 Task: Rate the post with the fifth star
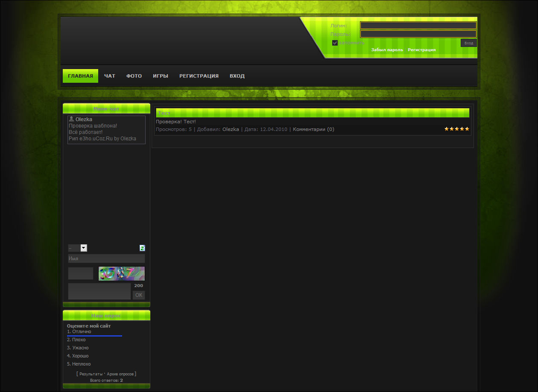click(x=467, y=129)
